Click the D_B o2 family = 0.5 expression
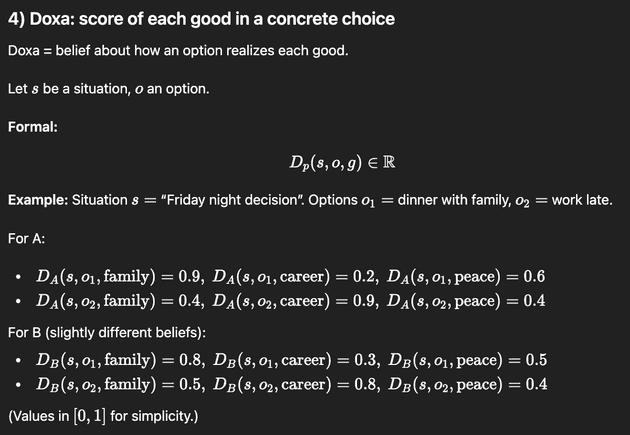Viewport: 630px width, 435px height. [121, 384]
